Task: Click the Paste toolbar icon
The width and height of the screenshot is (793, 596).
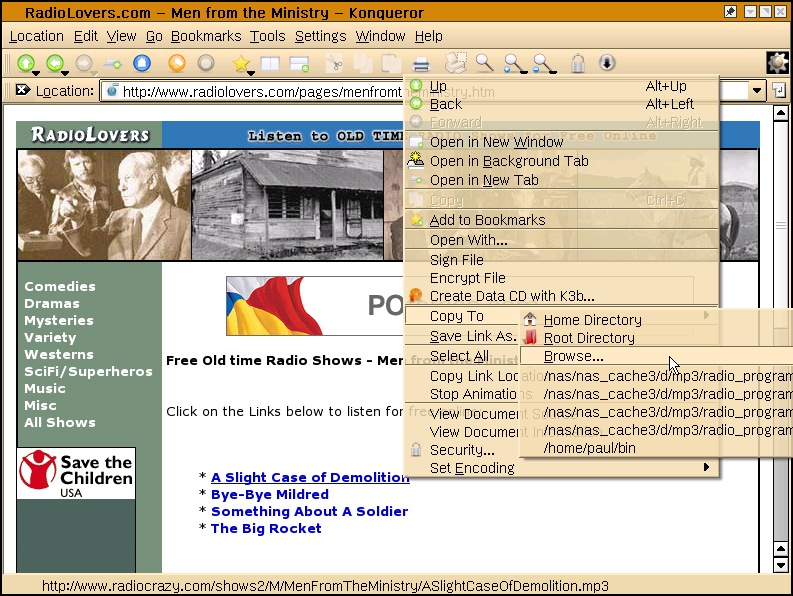Action: tap(391, 63)
